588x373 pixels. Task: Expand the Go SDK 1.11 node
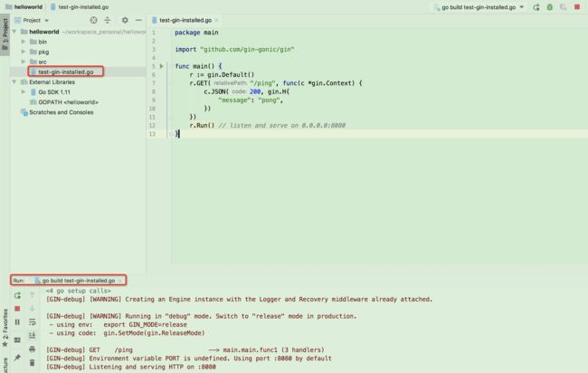[x=24, y=92]
